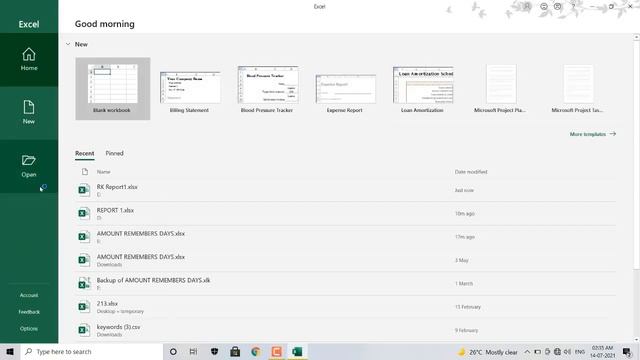Click the file icon next to REPORT 1.xlsx
640x360 pixels.
click(84, 213)
